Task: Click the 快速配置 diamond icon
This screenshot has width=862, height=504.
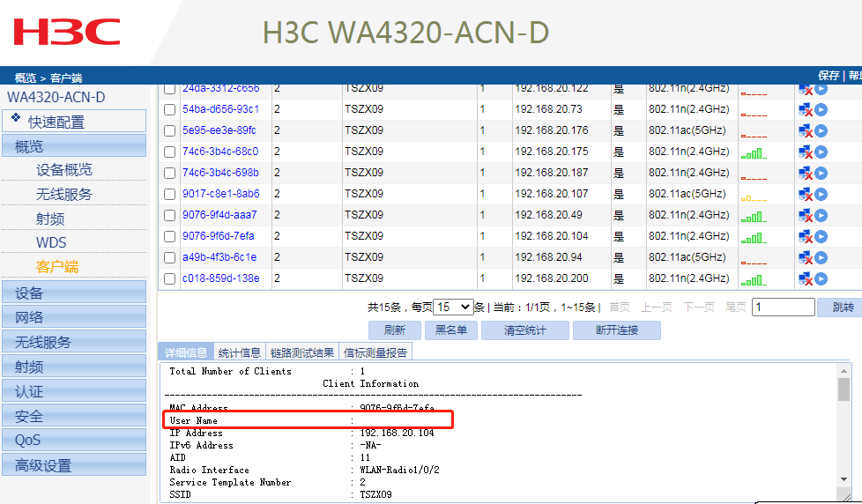Action: pos(16,117)
